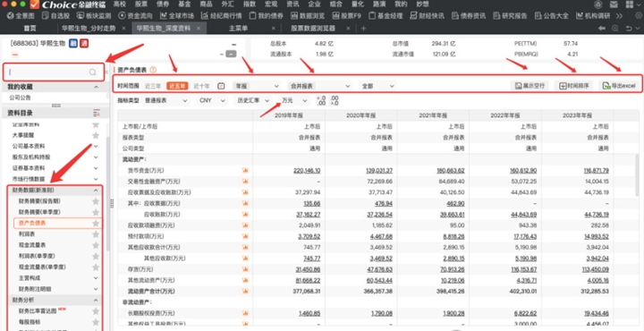Open the CNY currency dropdown

click(x=212, y=100)
